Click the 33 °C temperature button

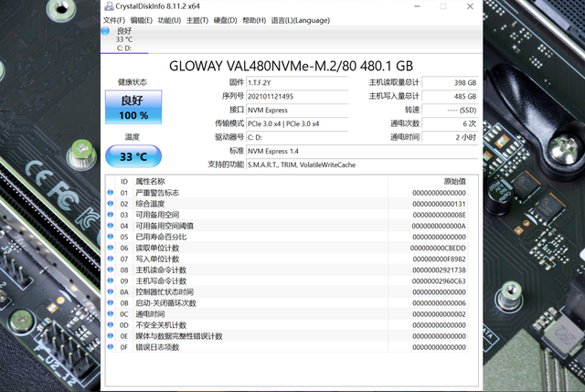133,156
